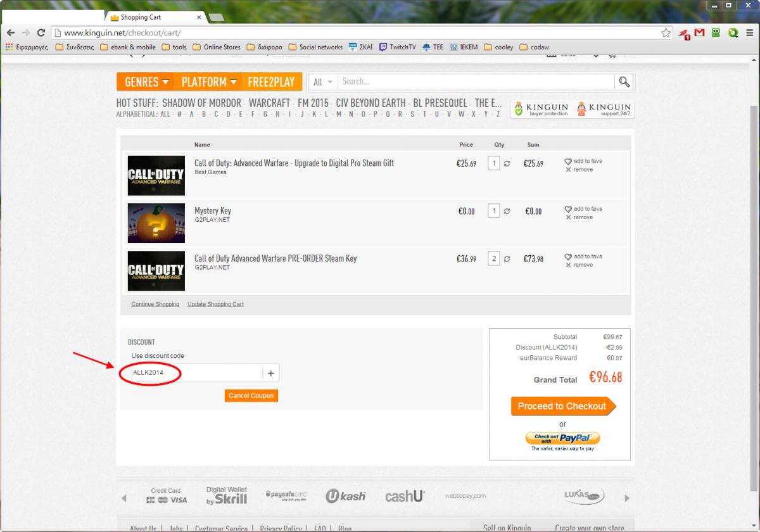The width and height of the screenshot is (760, 532).
Task: Filter alphabetical list by ALL
Action: point(165,114)
